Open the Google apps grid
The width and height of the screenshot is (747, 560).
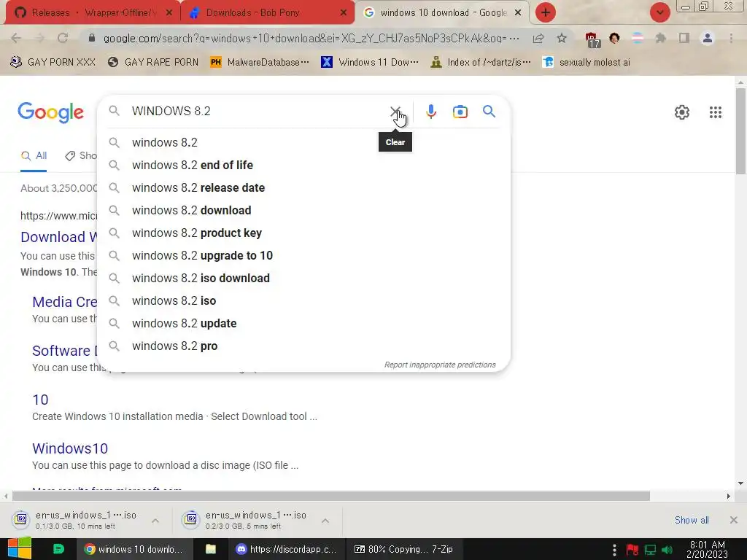click(715, 112)
